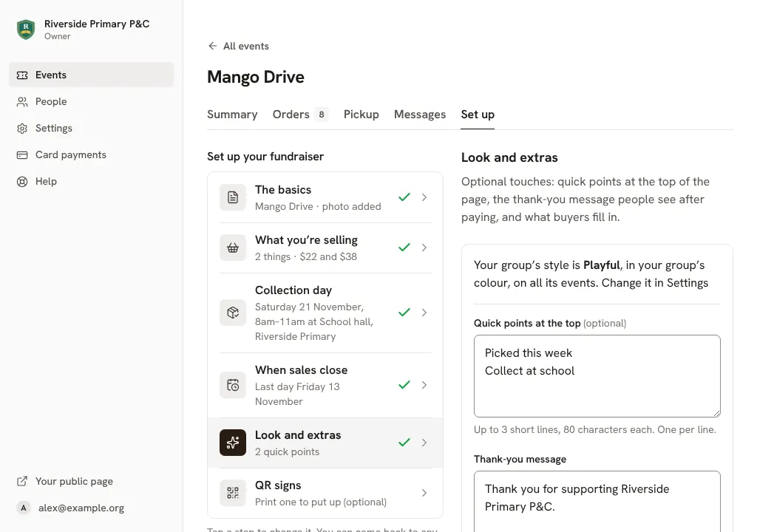Image resolution: width=757 pixels, height=532 pixels.
Task: Open Settings in the sidebar
Action: coord(91,128)
